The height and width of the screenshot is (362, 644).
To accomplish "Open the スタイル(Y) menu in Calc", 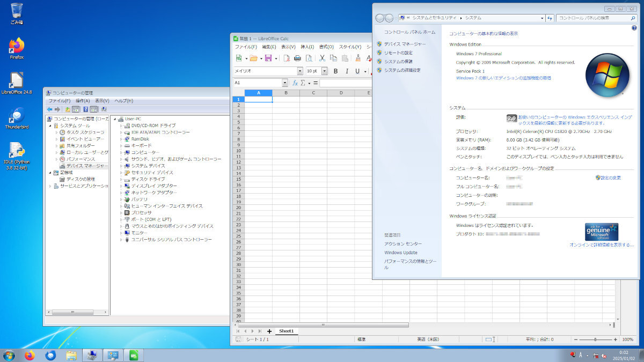I will (350, 47).
